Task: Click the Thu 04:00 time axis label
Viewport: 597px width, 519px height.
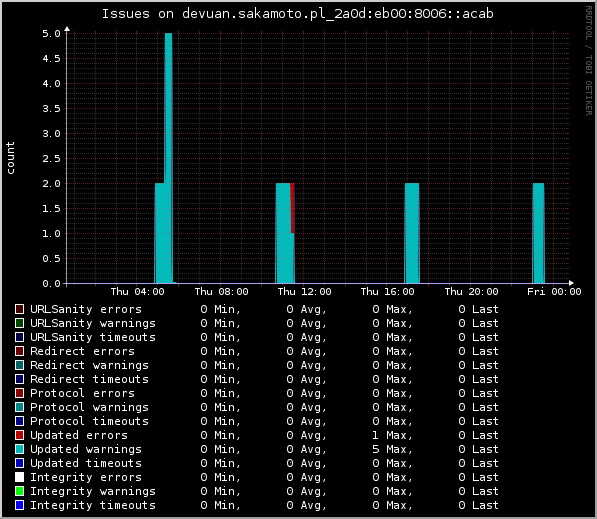Action: (x=137, y=292)
